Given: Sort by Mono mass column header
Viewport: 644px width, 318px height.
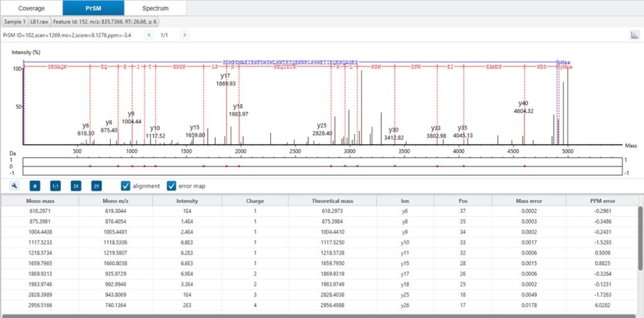Looking at the screenshot, I should click(40, 201).
